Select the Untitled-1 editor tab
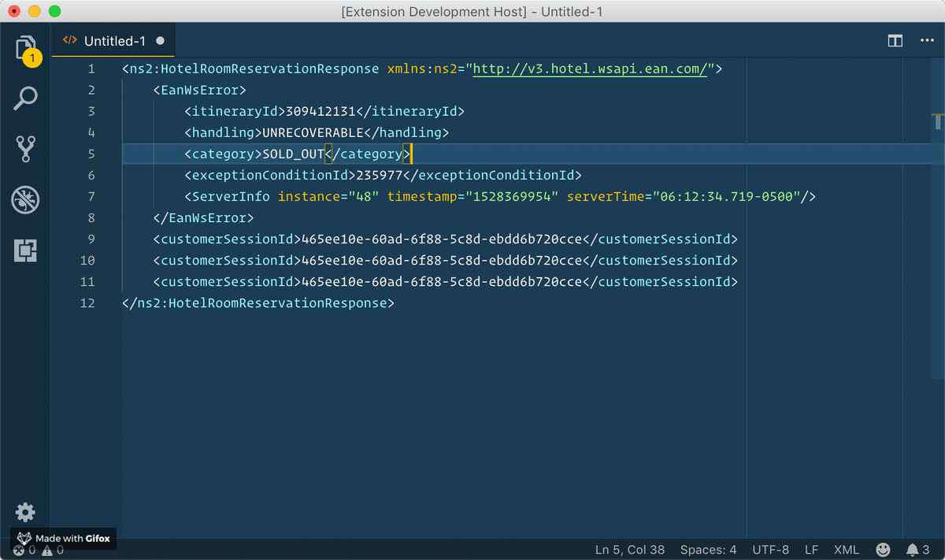The height and width of the screenshot is (560, 945). click(113, 41)
